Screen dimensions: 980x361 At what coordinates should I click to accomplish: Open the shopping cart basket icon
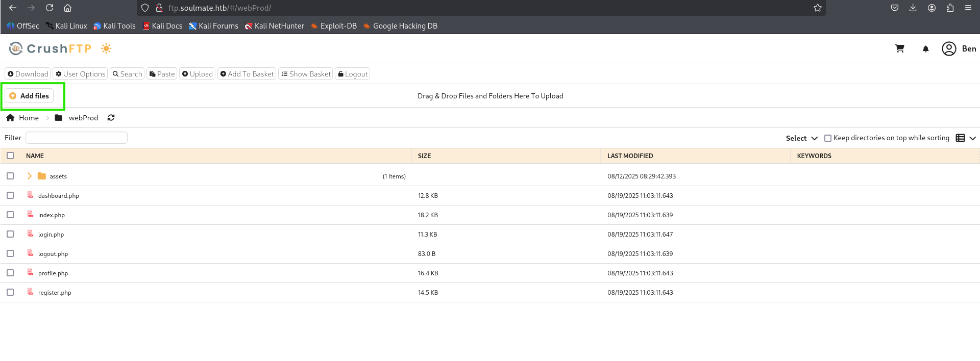[900, 48]
